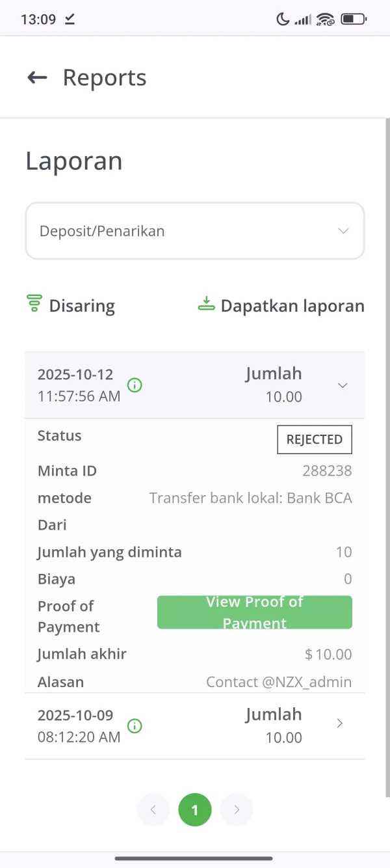
Task: Tap the green filter icon
Action: click(x=34, y=304)
